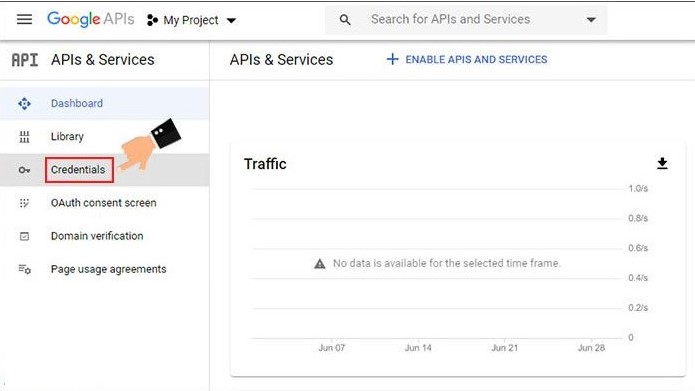Click the 1.0/s axis value
Screen dimensions: 695x391
[638, 188]
